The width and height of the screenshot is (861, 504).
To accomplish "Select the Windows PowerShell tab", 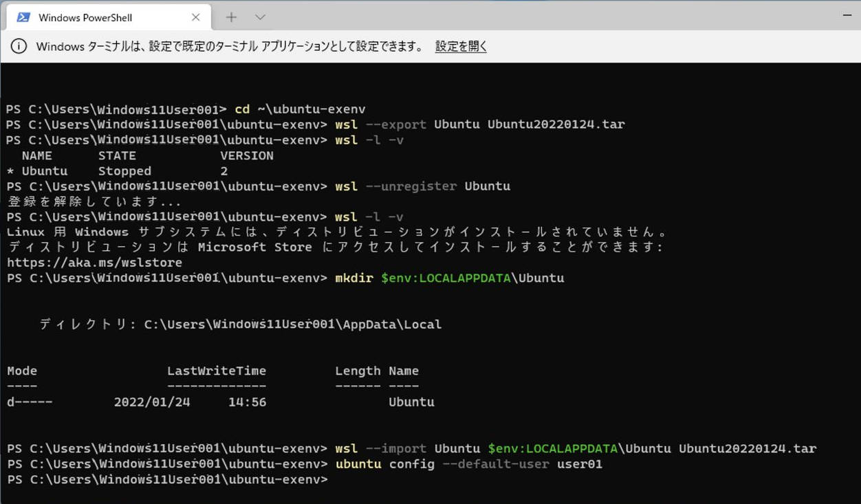I will [109, 17].
